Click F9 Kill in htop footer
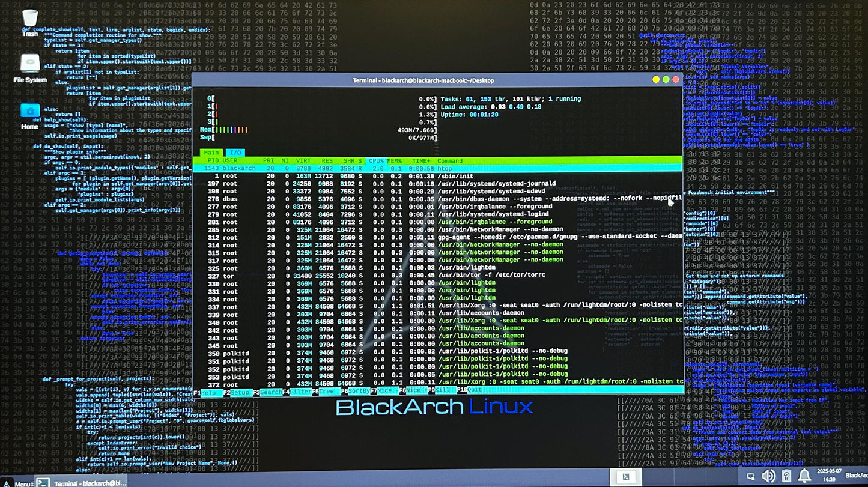This screenshot has height=487, width=868. pos(445,392)
